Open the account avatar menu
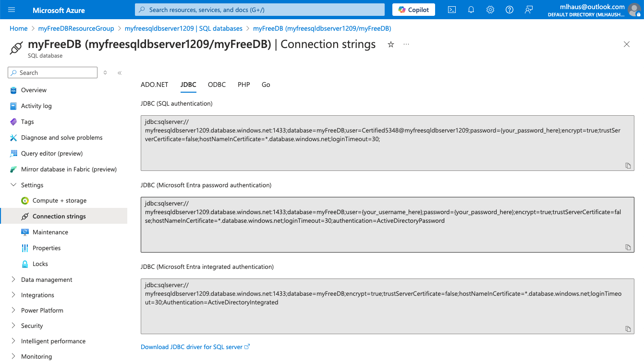This screenshot has width=644, height=363. click(634, 10)
